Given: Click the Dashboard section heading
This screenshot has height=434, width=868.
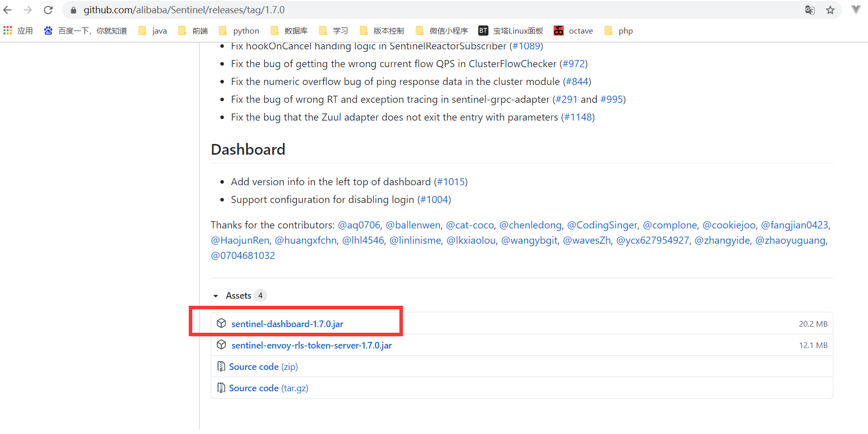Looking at the screenshot, I should 248,150.
